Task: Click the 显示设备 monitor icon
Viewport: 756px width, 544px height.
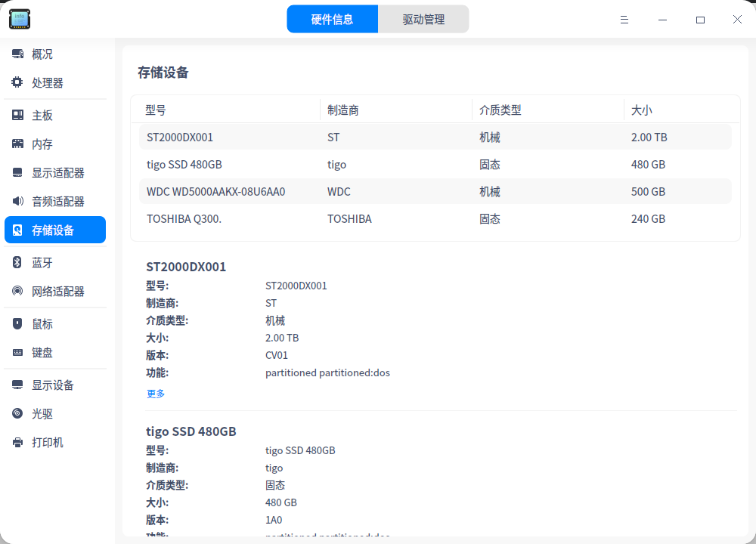Action: pos(17,385)
